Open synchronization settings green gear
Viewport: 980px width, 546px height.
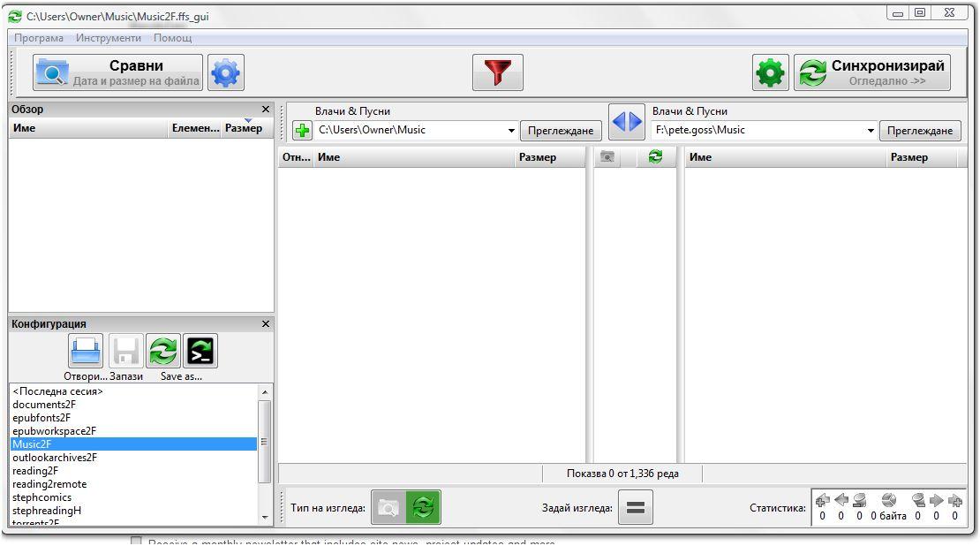[x=770, y=72]
